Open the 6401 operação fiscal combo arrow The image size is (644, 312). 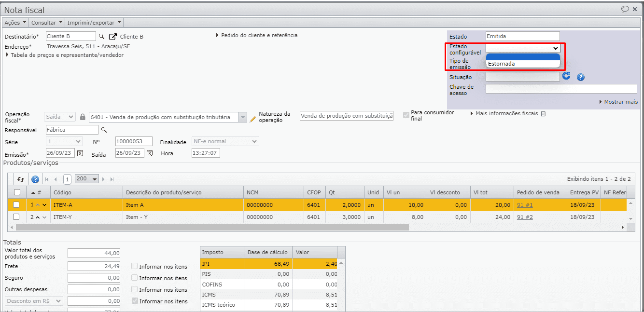tap(243, 117)
